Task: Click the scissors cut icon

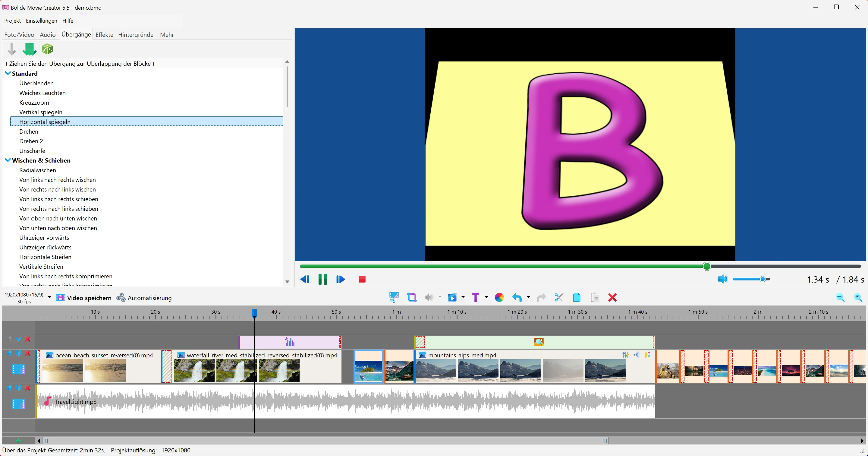Action: 559,297
